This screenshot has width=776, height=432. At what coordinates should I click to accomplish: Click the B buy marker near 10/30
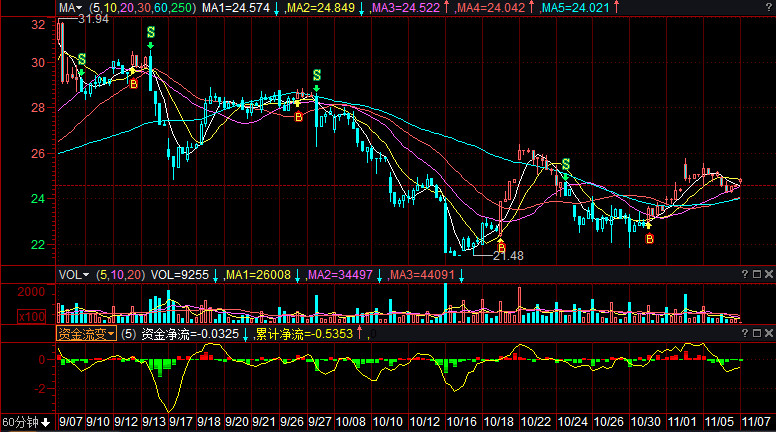pyautogui.click(x=649, y=239)
